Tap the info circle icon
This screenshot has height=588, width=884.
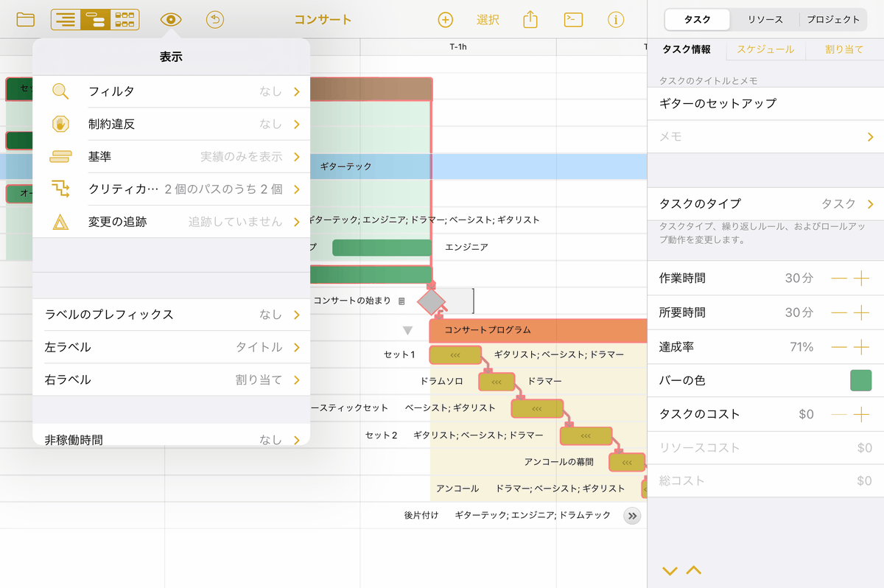(x=617, y=20)
